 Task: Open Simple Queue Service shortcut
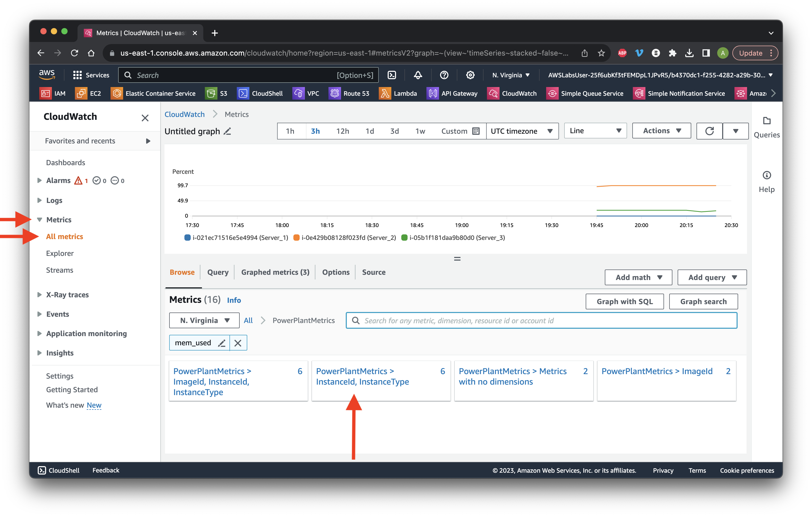click(585, 94)
